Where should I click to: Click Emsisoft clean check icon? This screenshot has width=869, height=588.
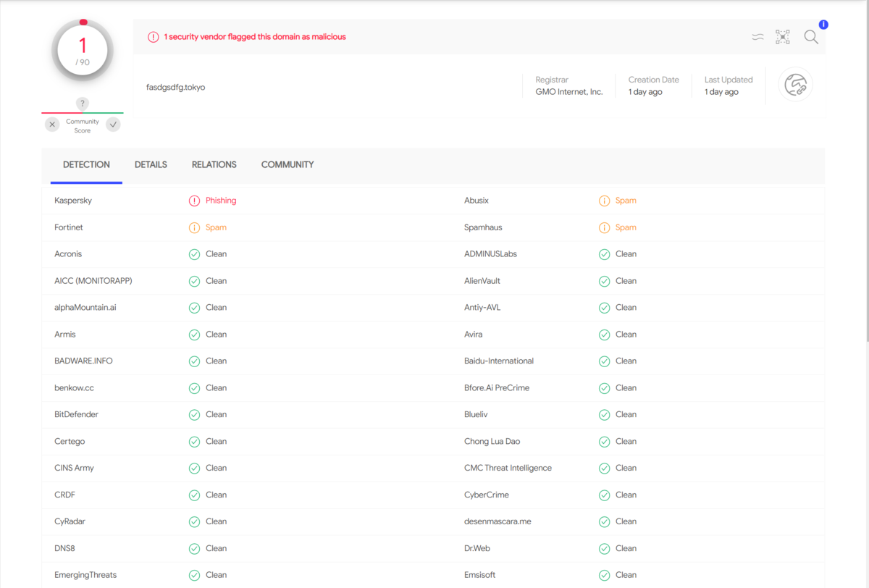[604, 576]
